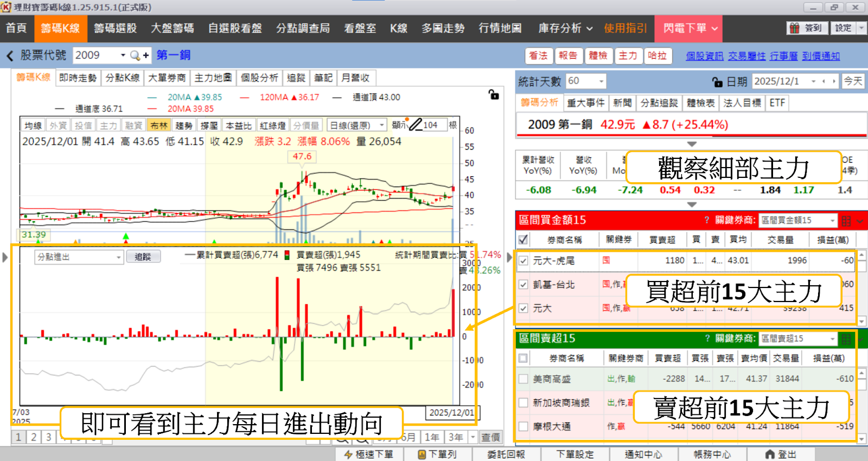
Task: Uncheck the 凱基-台北 broker row checkbox
Action: pos(524,284)
